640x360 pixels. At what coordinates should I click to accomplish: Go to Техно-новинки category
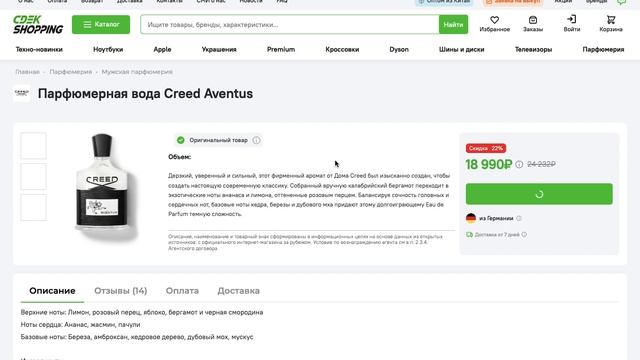coord(39,49)
